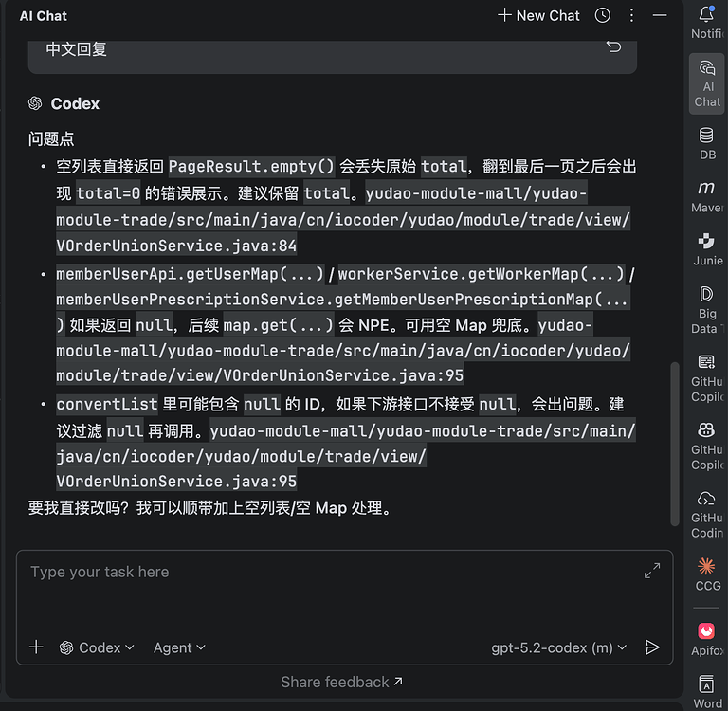The image size is (728, 711).
Task: Hide the AI Chat panel with dash icon
Action: click(660, 16)
